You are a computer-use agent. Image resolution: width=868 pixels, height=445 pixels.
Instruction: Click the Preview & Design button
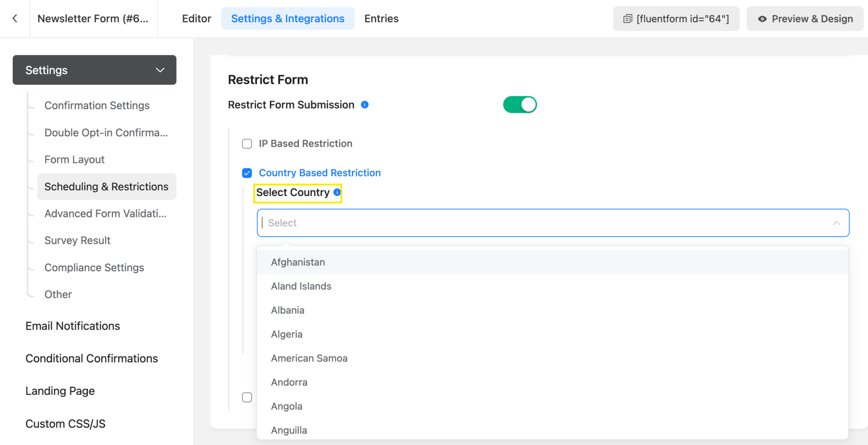click(x=804, y=19)
